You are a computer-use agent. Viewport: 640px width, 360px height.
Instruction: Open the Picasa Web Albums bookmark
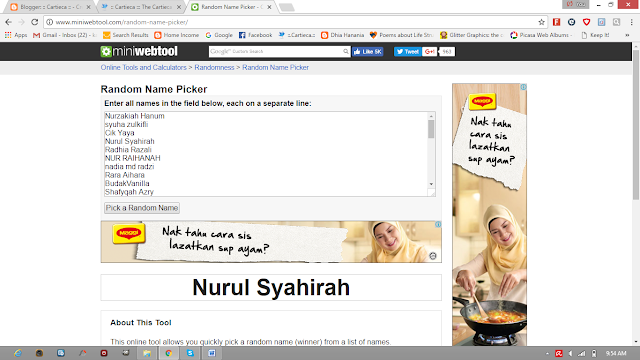pos(541,35)
